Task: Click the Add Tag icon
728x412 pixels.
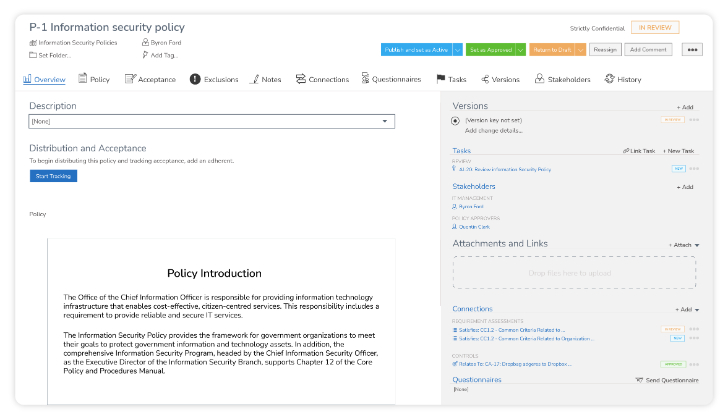Action: click(146, 55)
